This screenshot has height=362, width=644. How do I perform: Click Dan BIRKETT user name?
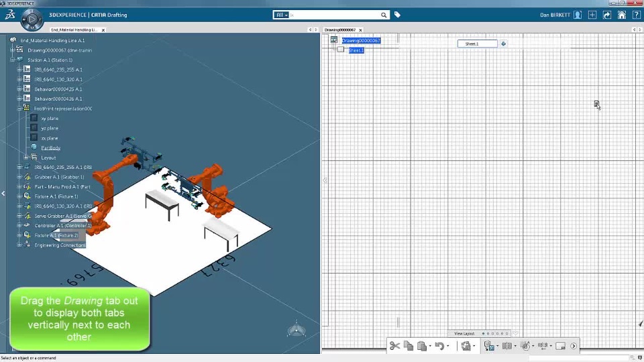(x=555, y=15)
